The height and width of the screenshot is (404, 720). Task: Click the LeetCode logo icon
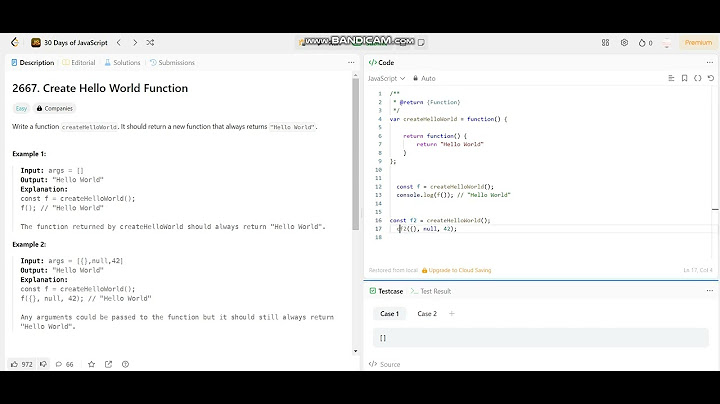[15, 43]
